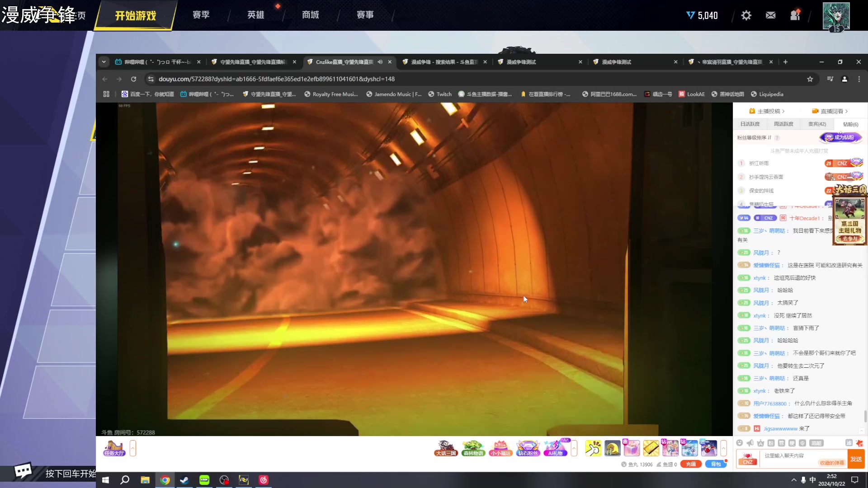
Task: View site information icon in address bar
Action: click(151, 79)
